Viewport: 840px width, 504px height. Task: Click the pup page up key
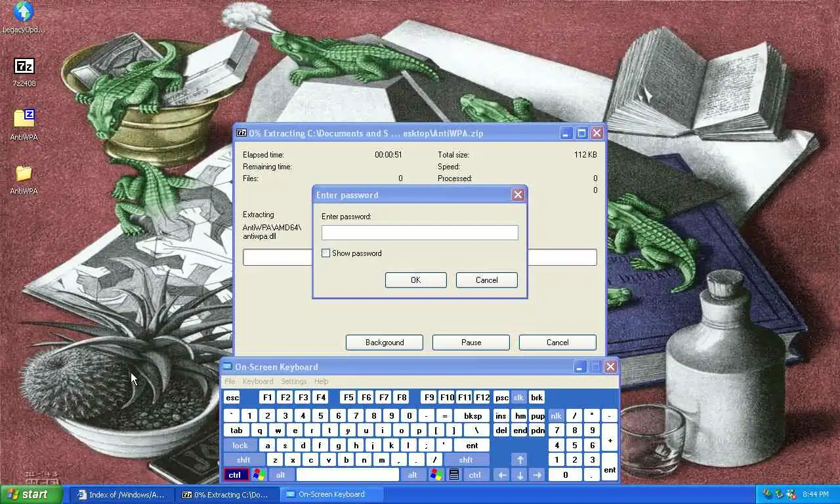(x=537, y=415)
